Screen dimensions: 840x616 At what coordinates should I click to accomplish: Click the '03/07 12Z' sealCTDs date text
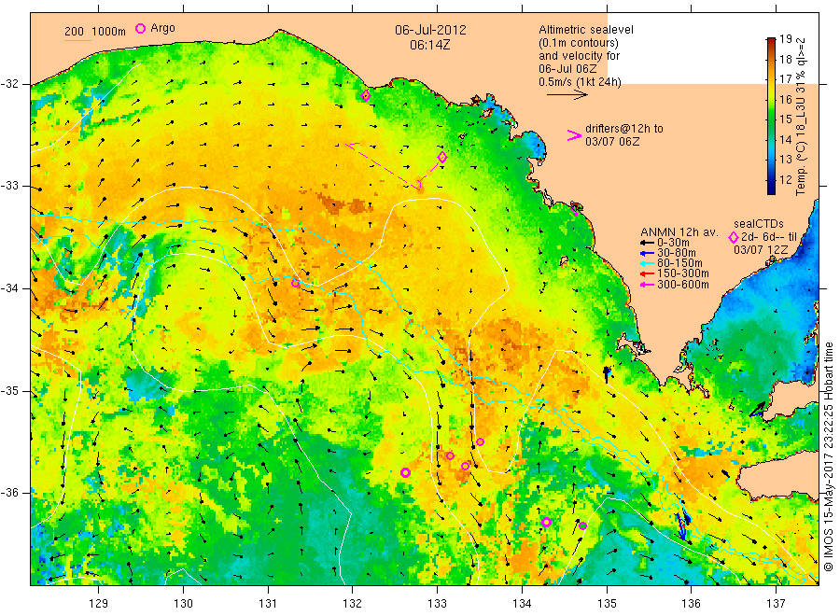point(761,250)
